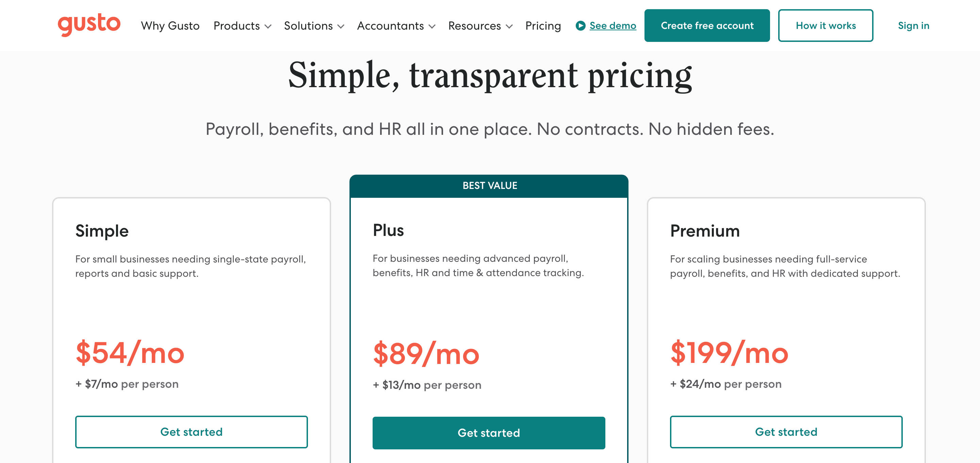The height and width of the screenshot is (463, 980).
Task: Open the Resources dropdown
Action: tap(480, 26)
